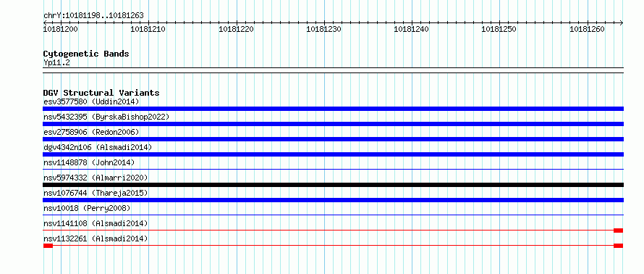644x274 pixels.
Task: Click the Yp11.2 band label
Action: pos(56,62)
